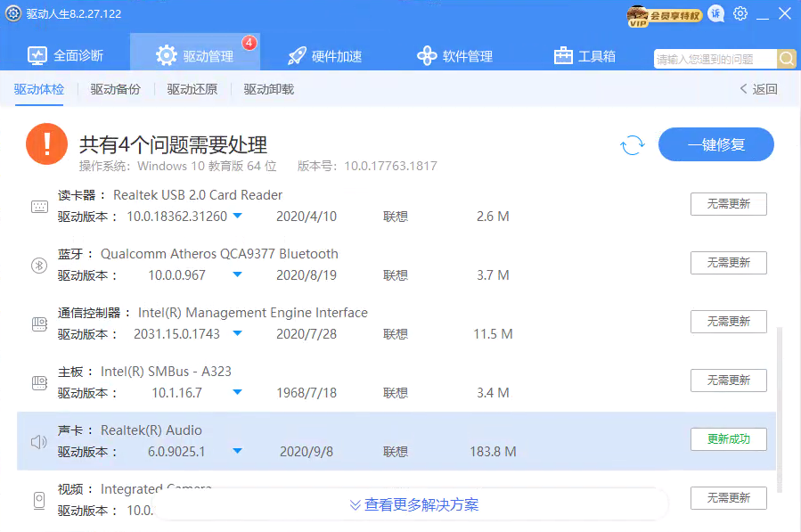Click 更新成功 for Realtek Audio

(729, 439)
